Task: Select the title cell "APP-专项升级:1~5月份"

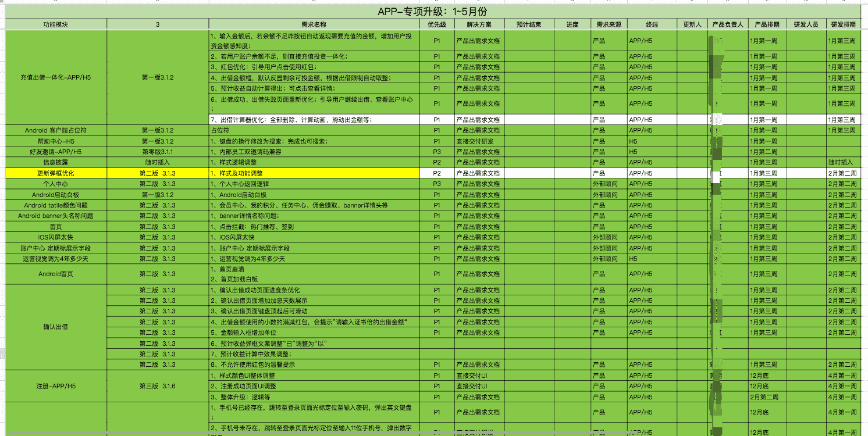Action: [433, 13]
